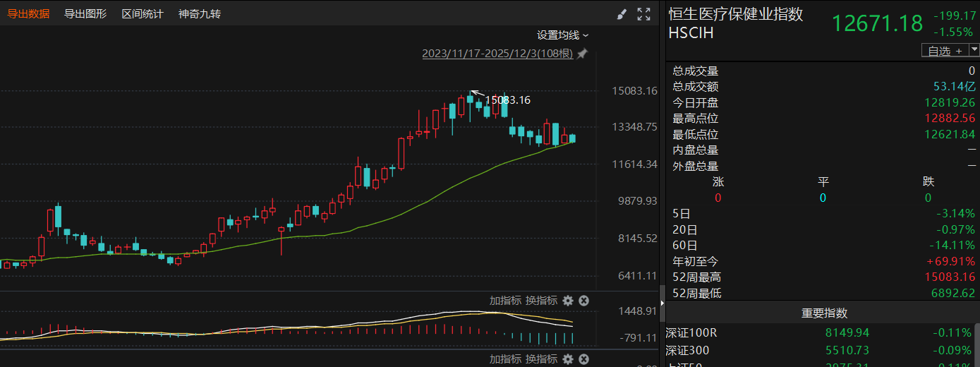Close the bottom indicator panel
This screenshot has height=367, width=980.
coord(583,359)
